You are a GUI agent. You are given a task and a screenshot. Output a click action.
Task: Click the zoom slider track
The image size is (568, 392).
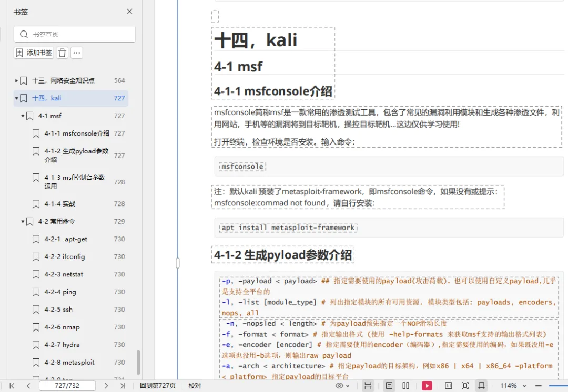(558, 386)
